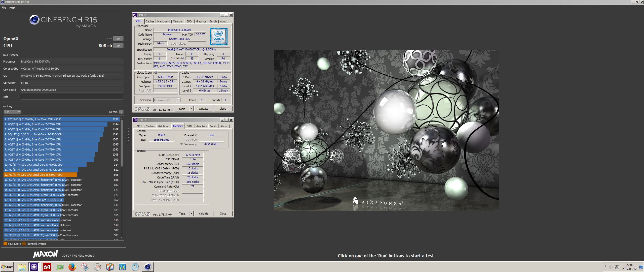Click the Core Speed 4746.10 MHz value

pyautogui.click(x=165, y=77)
